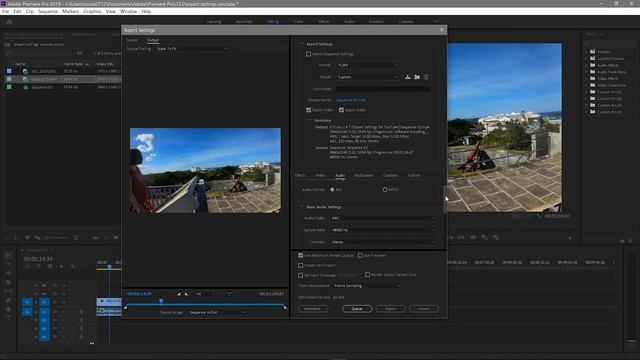Collapse the Basic Audio Settings section
The width and height of the screenshot is (640, 360).
pos(302,207)
